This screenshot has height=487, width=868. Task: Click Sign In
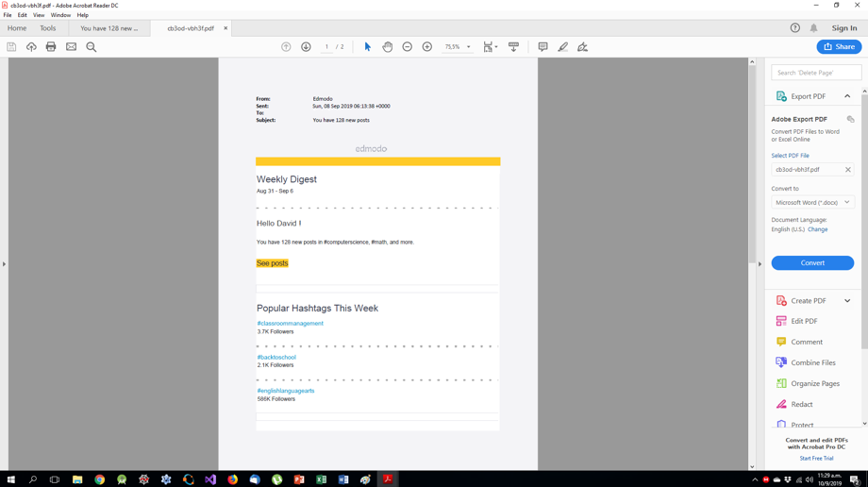pos(843,27)
